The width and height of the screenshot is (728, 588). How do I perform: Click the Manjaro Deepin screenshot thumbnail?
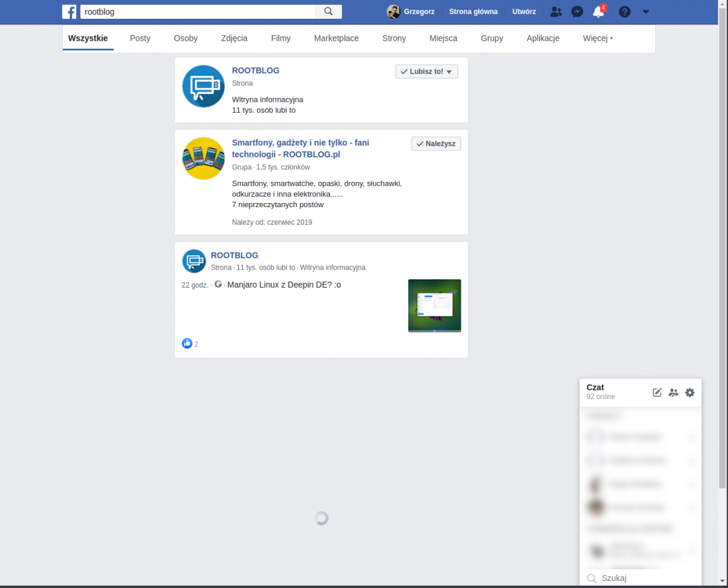coord(434,305)
